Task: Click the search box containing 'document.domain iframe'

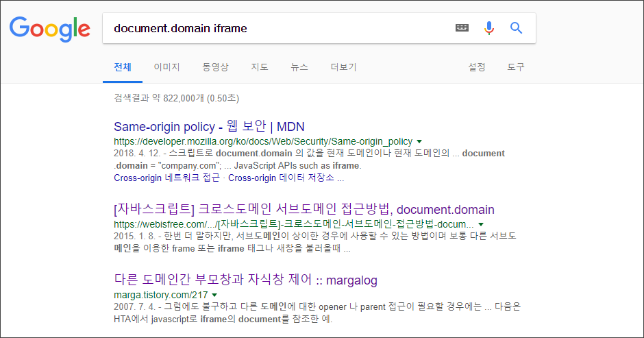Action: click(x=274, y=28)
